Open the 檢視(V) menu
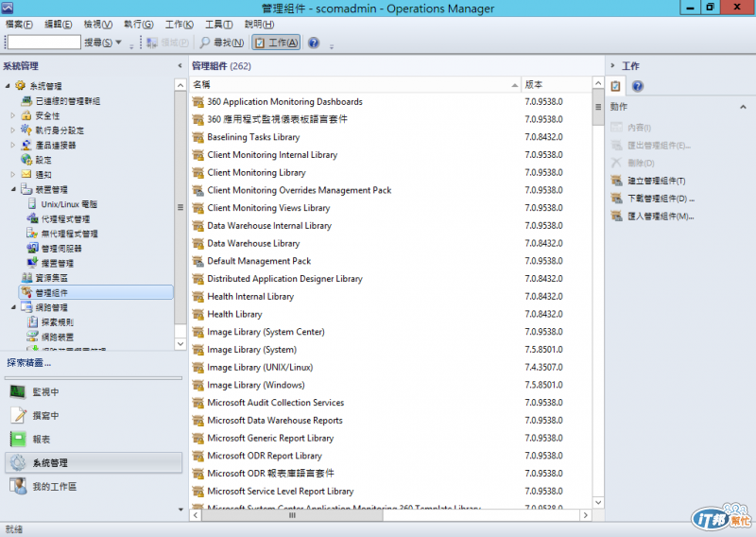Viewport: 756px width, 537px height. pyautogui.click(x=98, y=25)
